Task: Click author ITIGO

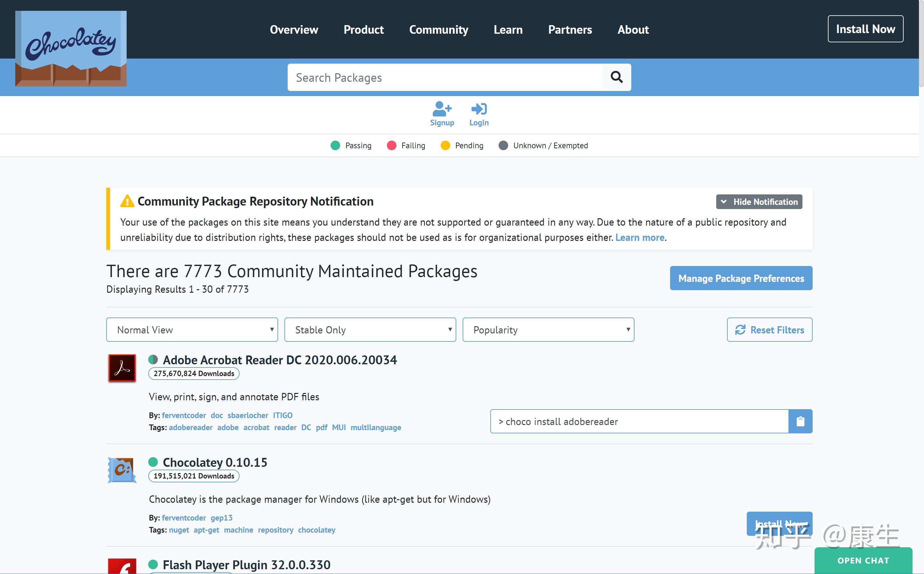Action: 283,415
